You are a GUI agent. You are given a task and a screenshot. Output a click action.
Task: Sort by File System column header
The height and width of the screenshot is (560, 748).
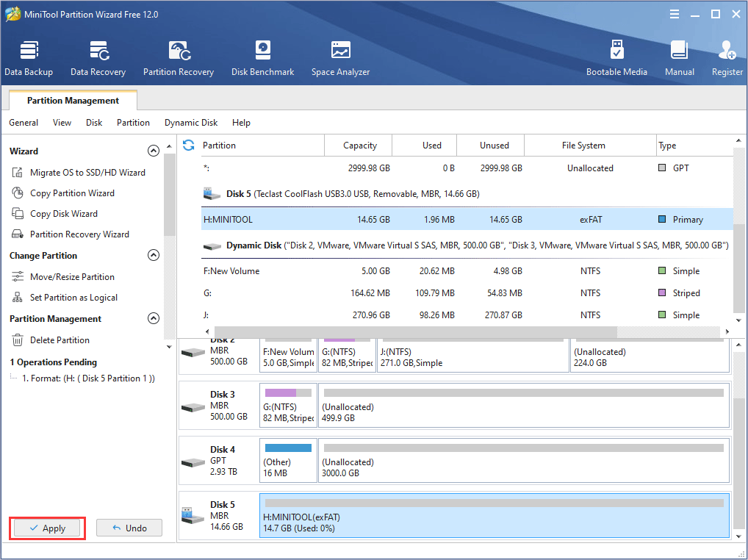(x=591, y=145)
